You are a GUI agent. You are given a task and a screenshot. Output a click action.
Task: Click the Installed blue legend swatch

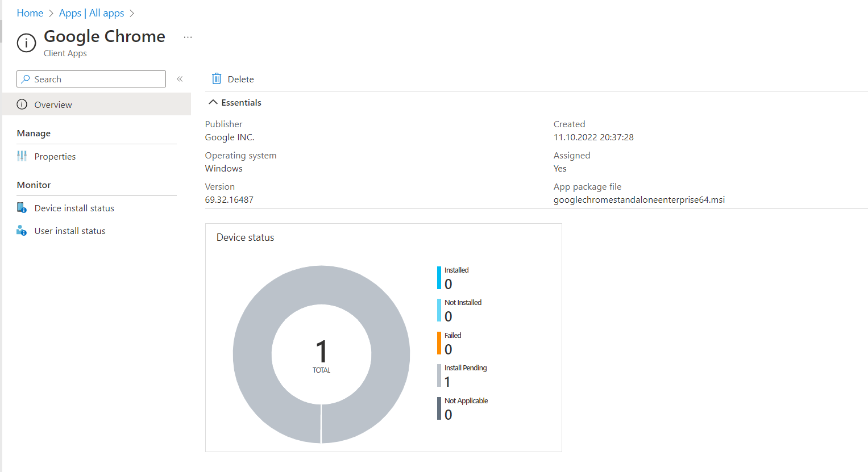point(439,278)
